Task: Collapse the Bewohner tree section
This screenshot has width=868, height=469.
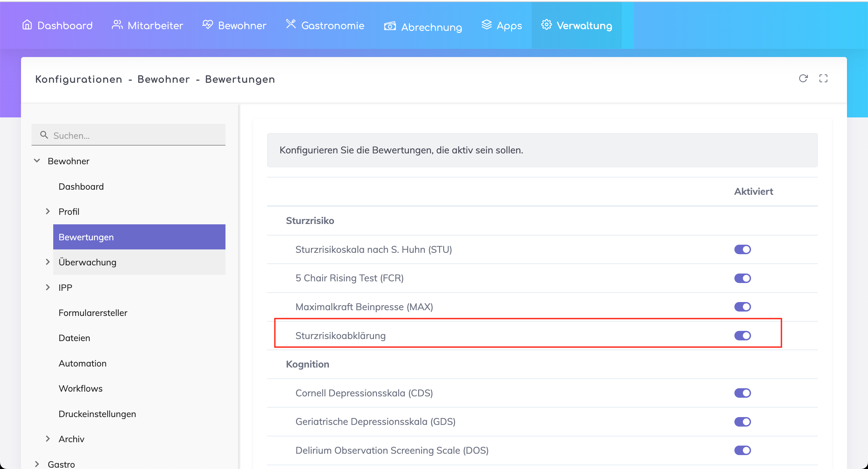Action: click(37, 161)
